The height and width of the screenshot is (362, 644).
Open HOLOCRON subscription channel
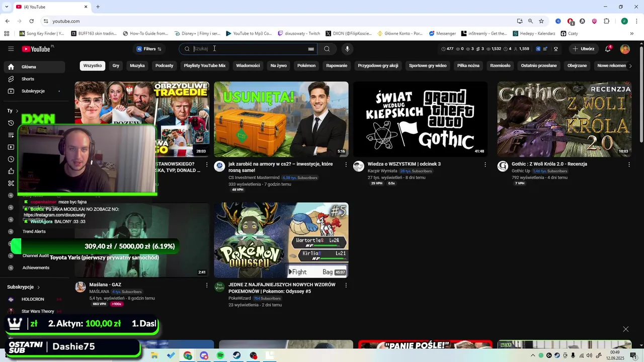tap(33, 300)
